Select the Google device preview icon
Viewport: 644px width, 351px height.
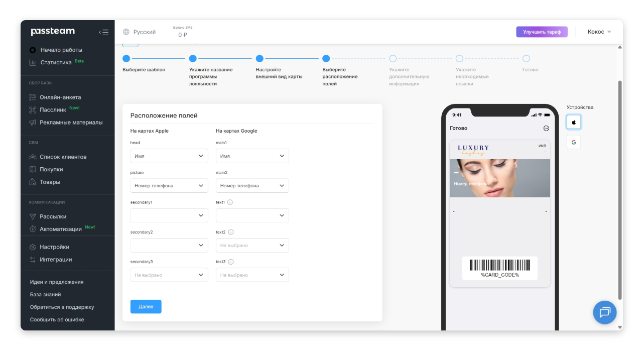coord(574,142)
